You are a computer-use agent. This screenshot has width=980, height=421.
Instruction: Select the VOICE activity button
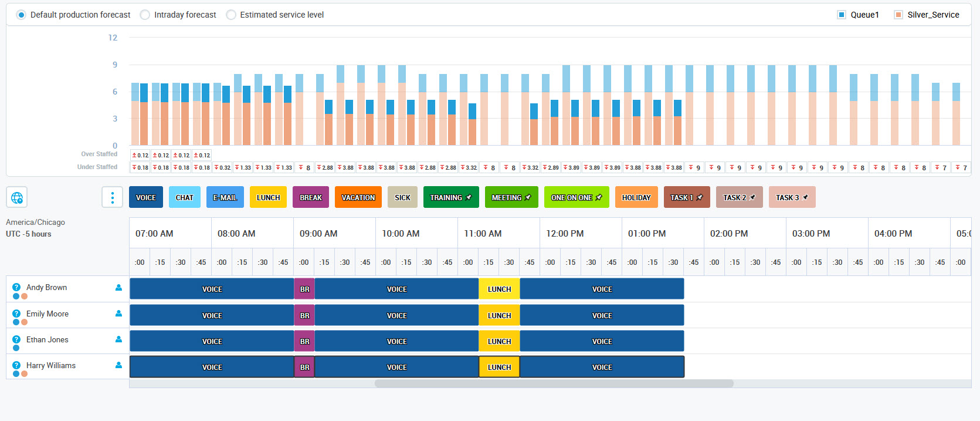click(146, 197)
